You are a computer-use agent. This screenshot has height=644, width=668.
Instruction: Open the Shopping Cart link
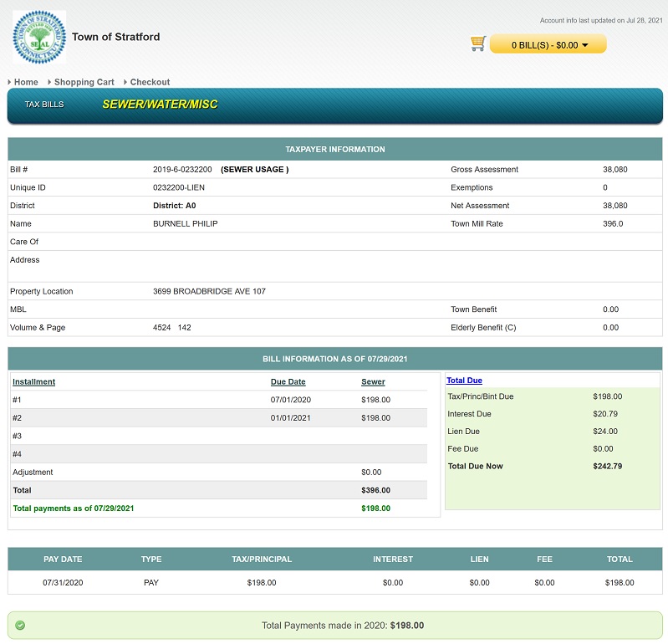(84, 82)
